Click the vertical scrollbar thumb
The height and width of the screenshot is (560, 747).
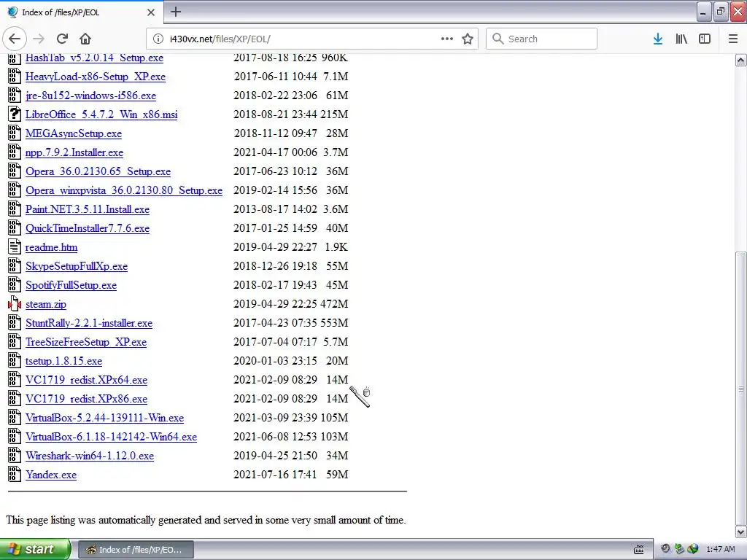pos(741,388)
